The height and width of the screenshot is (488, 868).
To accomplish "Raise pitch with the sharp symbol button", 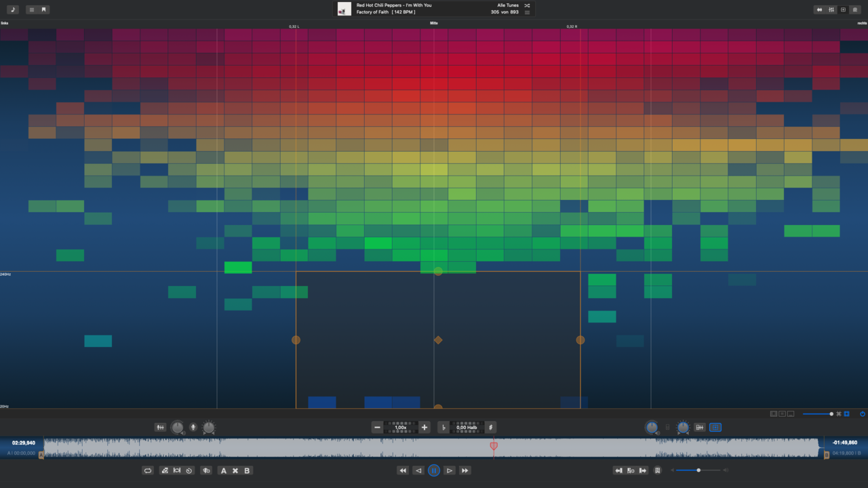I will pyautogui.click(x=490, y=427).
